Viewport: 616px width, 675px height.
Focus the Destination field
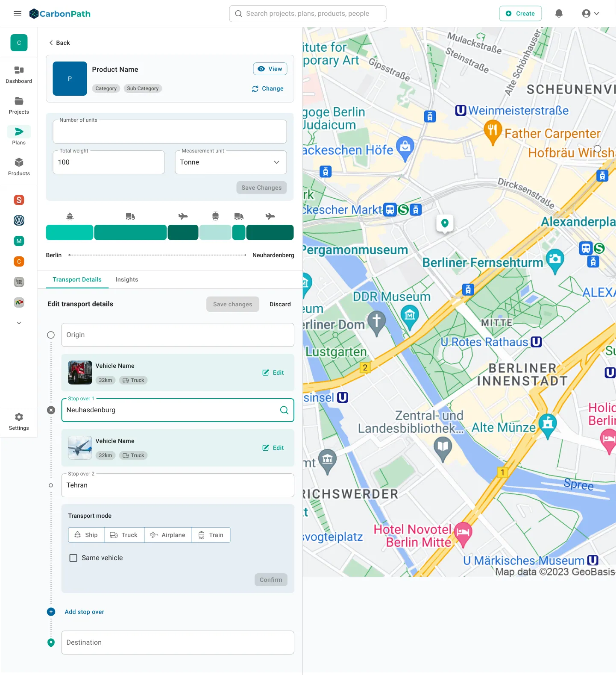pyautogui.click(x=178, y=643)
